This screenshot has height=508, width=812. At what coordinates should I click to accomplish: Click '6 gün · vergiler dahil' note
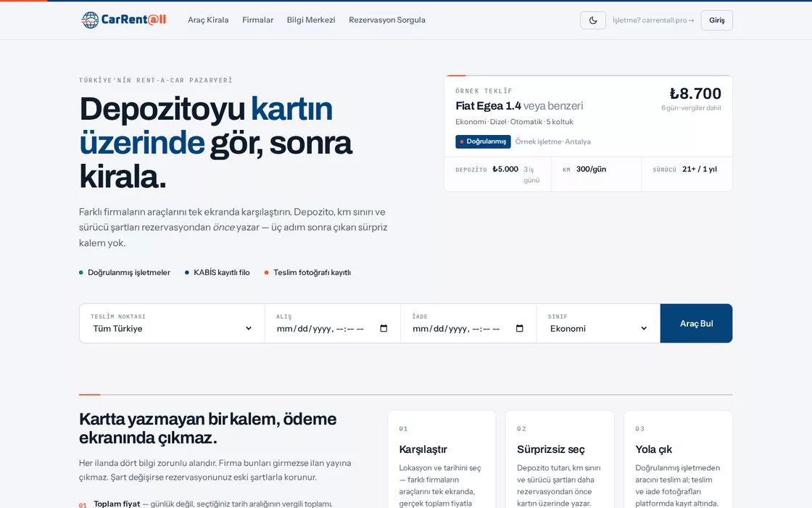tap(691, 108)
